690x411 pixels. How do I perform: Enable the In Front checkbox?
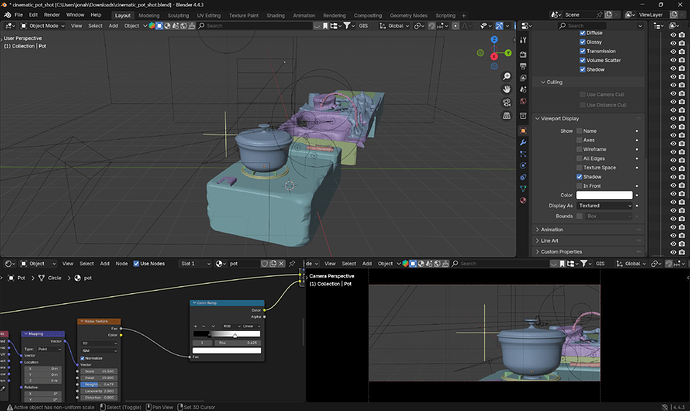pos(579,186)
